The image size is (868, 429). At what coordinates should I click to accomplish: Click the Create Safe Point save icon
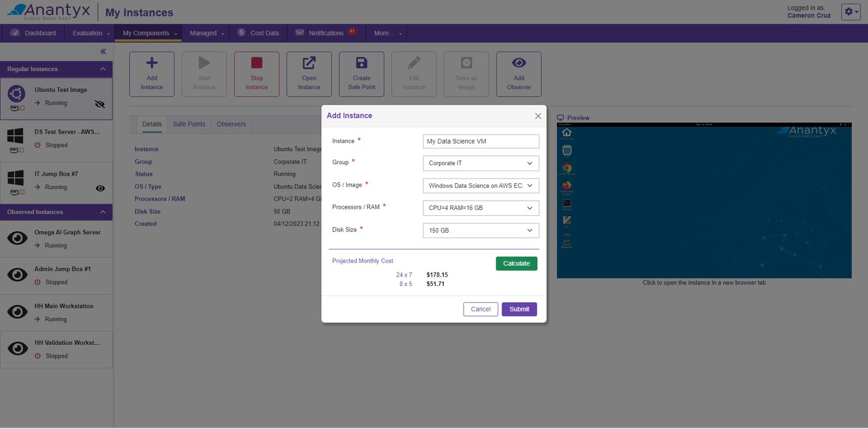(362, 63)
